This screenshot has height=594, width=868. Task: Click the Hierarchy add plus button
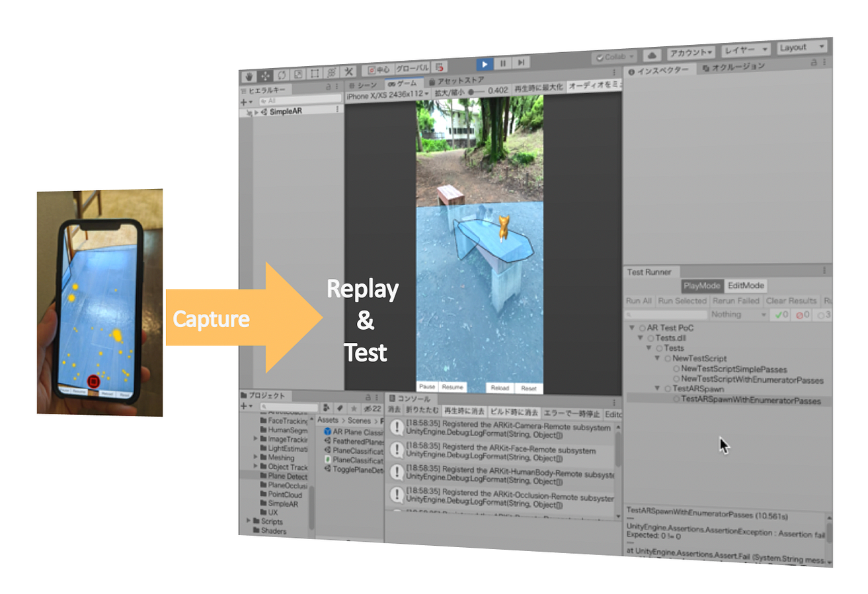click(246, 102)
